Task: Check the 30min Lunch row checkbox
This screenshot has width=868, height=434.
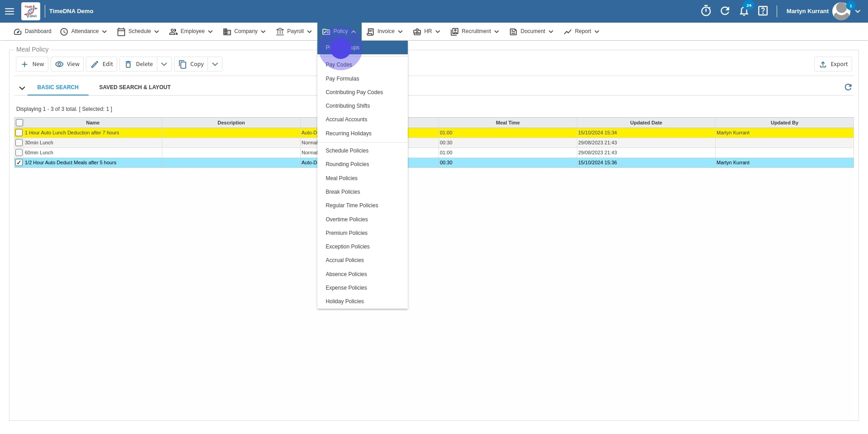Action: (x=19, y=143)
